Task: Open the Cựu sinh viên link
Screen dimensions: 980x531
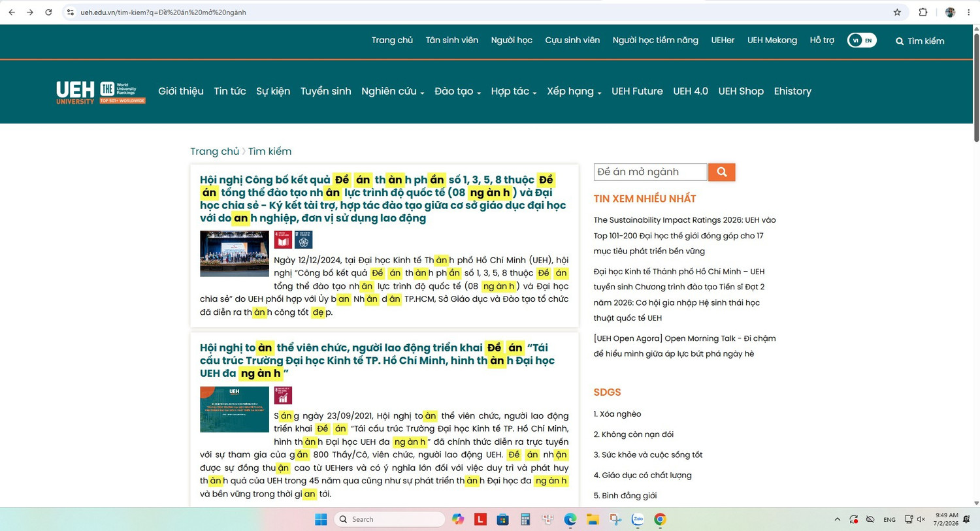Action: (572, 40)
